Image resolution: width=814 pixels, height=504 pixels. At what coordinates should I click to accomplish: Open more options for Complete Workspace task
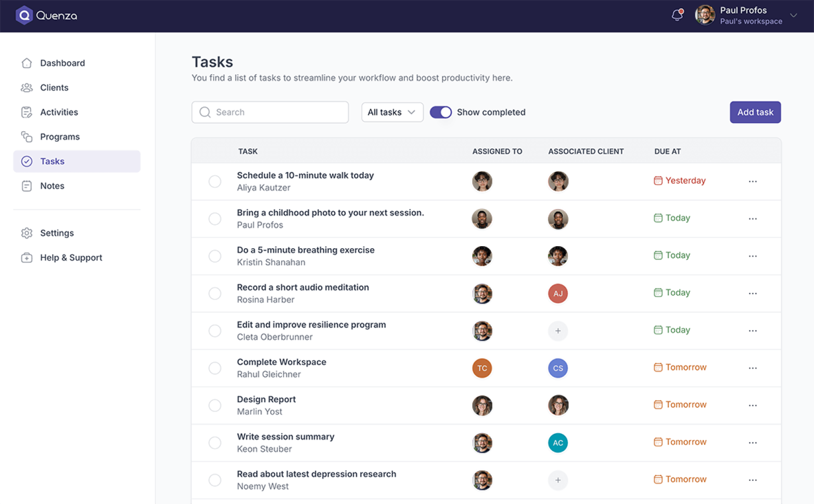coord(752,368)
